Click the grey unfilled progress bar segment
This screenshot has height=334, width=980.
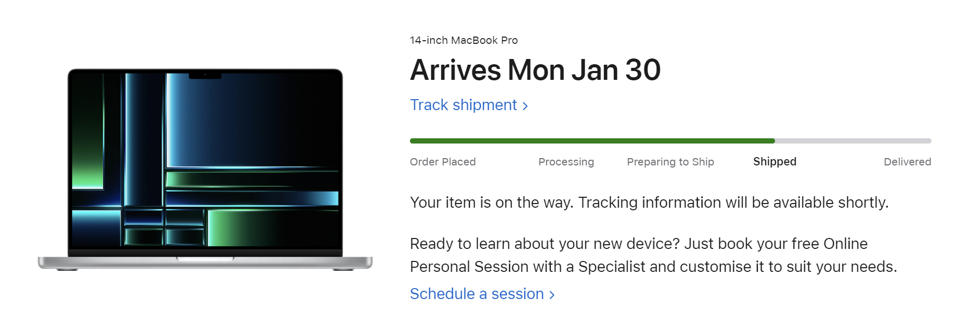click(853, 141)
